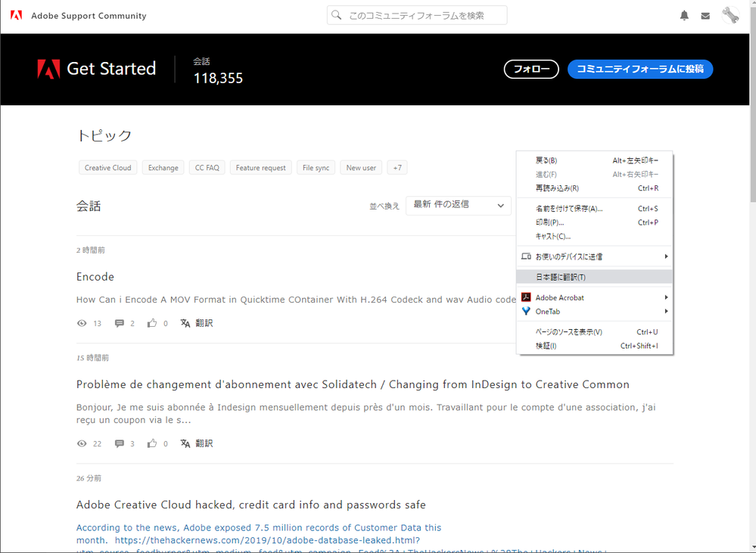Choose 印刷(P) menu item

(x=594, y=222)
